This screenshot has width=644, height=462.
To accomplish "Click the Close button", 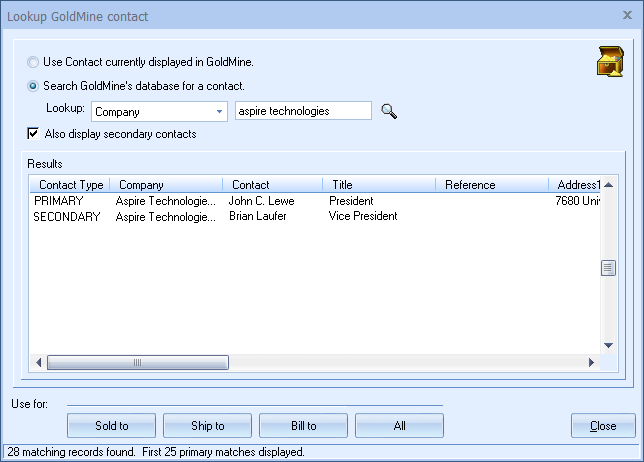I will pos(603,426).
